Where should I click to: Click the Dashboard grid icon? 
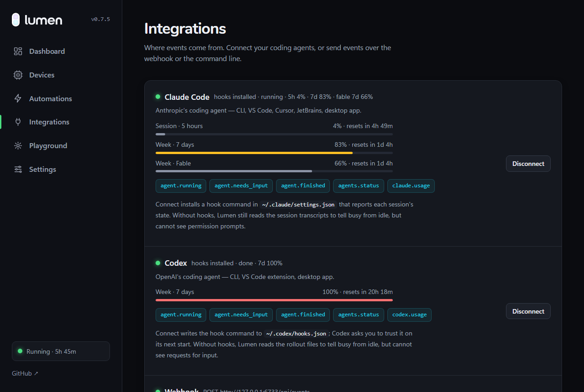point(18,52)
